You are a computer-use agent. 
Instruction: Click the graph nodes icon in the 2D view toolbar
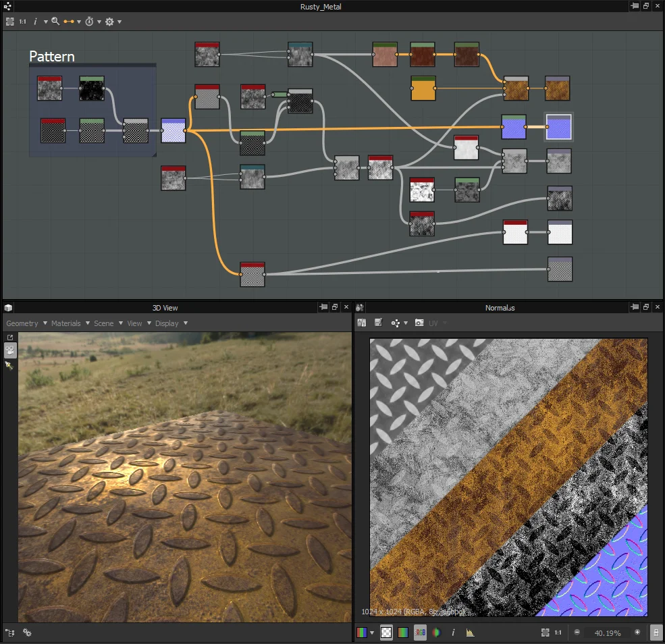click(x=395, y=323)
